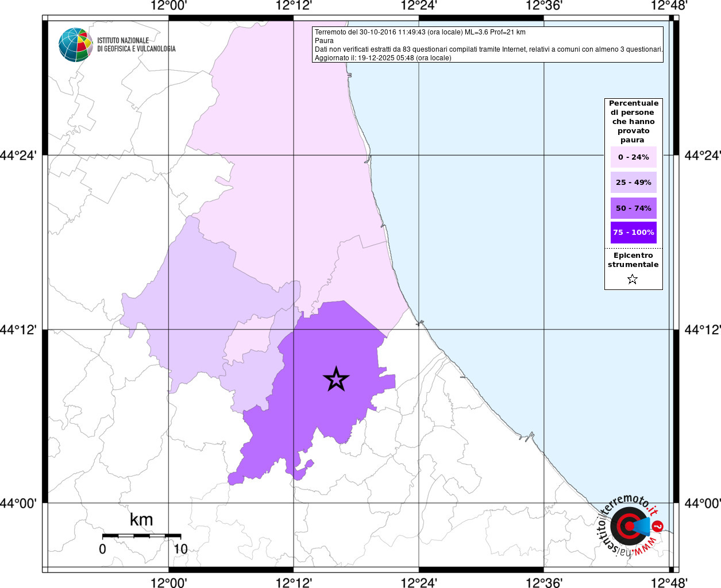The width and height of the screenshot is (721, 588).
Task: Click the epicenter star on the map
Action: click(x=336, y=379)
